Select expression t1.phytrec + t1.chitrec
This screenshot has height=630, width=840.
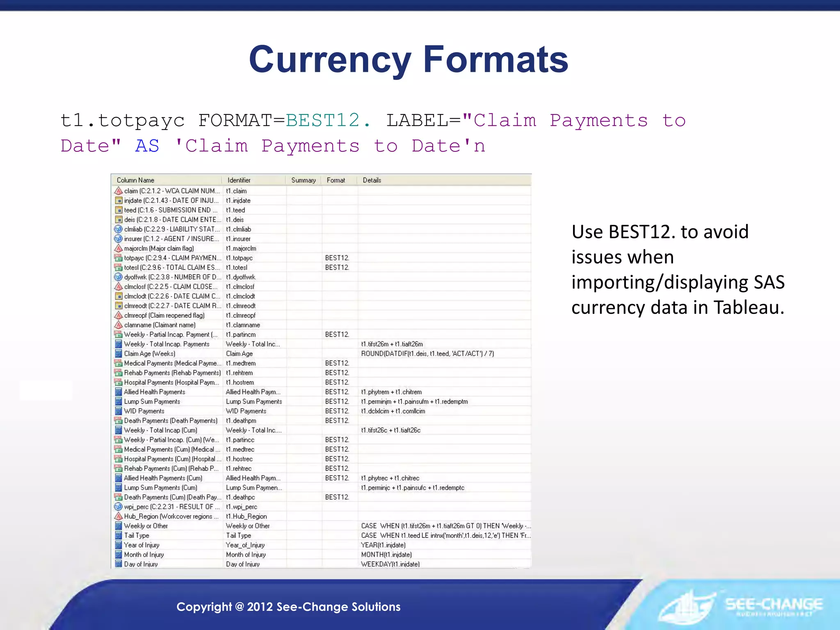(x=390, y=478)
